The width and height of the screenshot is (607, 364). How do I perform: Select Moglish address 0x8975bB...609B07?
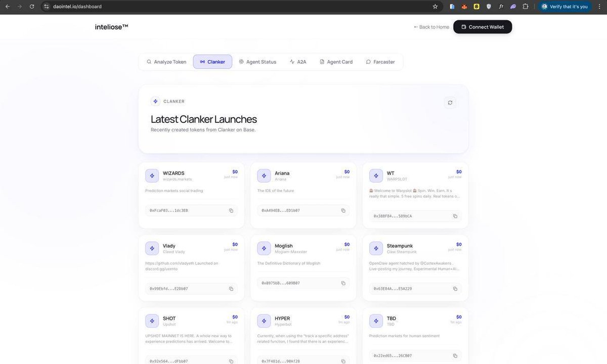coord(281,283)
